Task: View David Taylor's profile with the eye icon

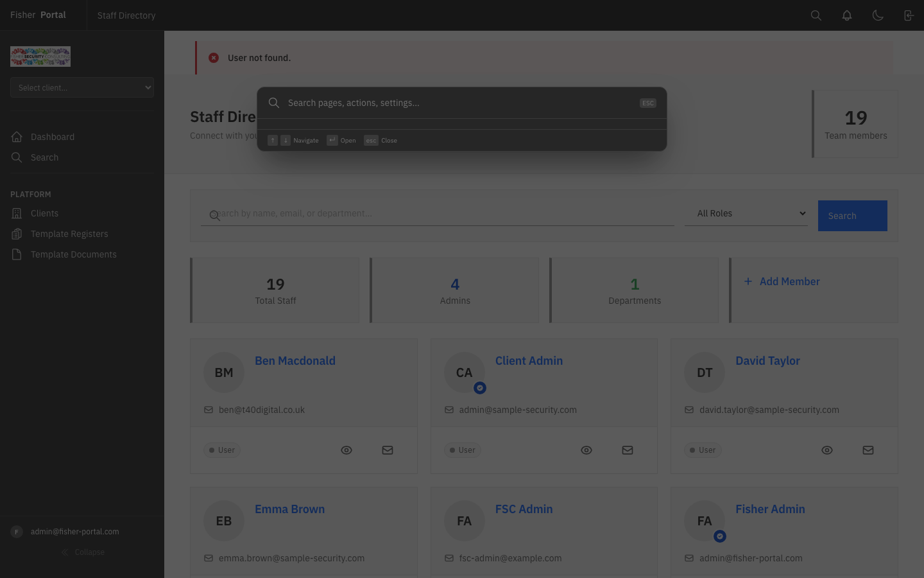Action: click(827, 450)
